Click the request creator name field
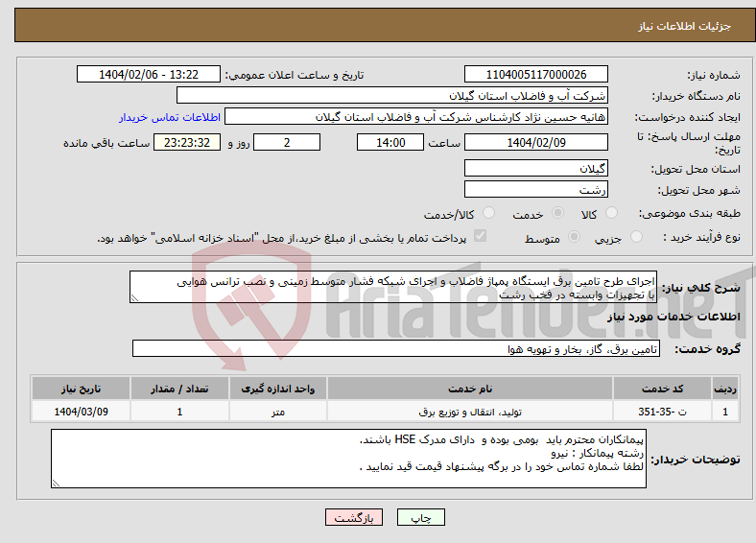Screen dimensions: 756x543 pos(416,117)
